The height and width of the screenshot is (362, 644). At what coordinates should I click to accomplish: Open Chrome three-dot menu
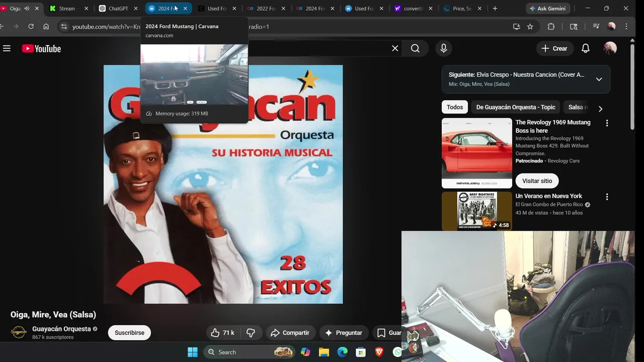tap(626, 26)
